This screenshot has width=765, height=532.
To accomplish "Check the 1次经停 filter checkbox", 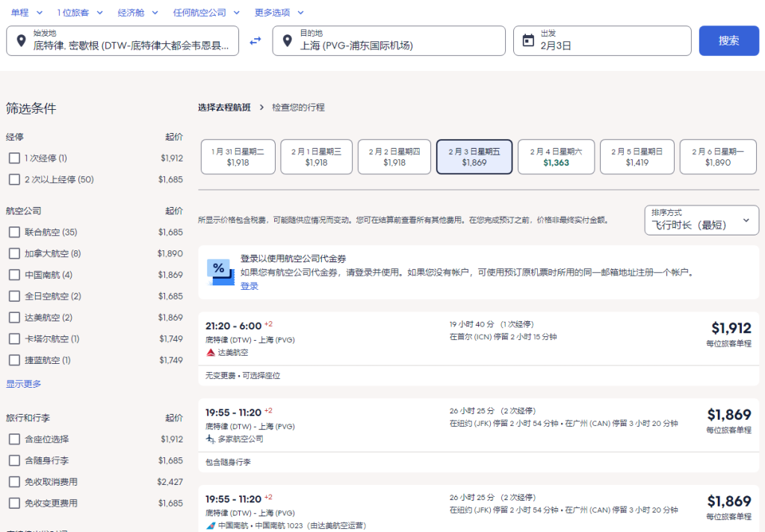I will click(x=14, y=158).
